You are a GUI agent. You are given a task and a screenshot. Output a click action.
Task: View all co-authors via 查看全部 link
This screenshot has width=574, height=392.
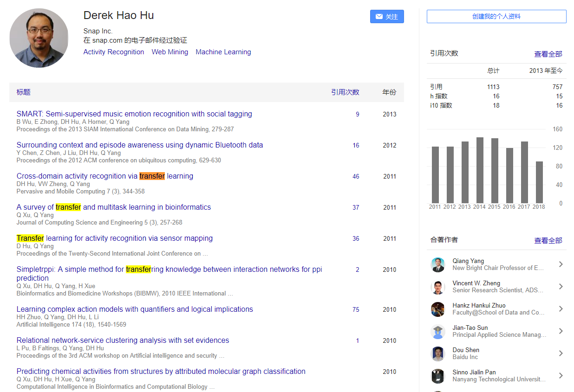548,240
